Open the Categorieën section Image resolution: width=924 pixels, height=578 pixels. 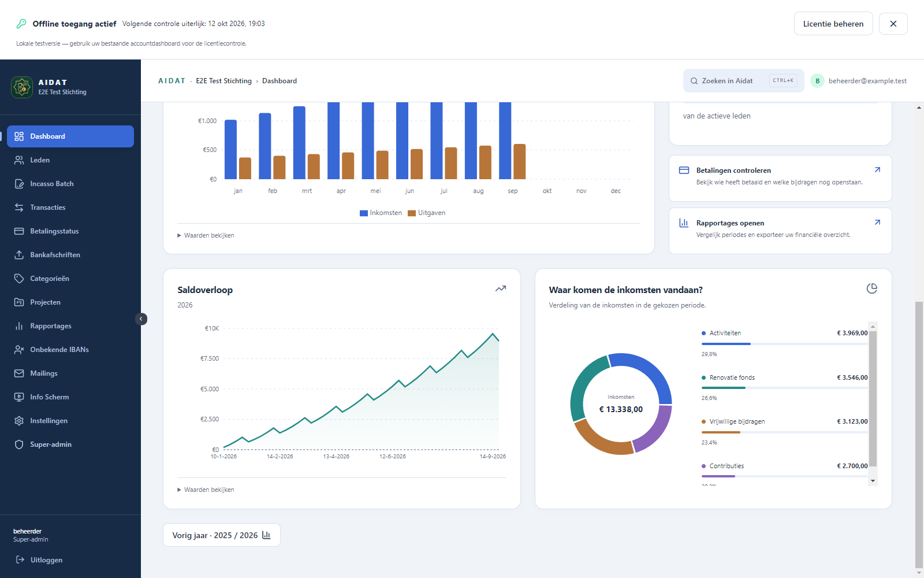(x=70, y=279)
